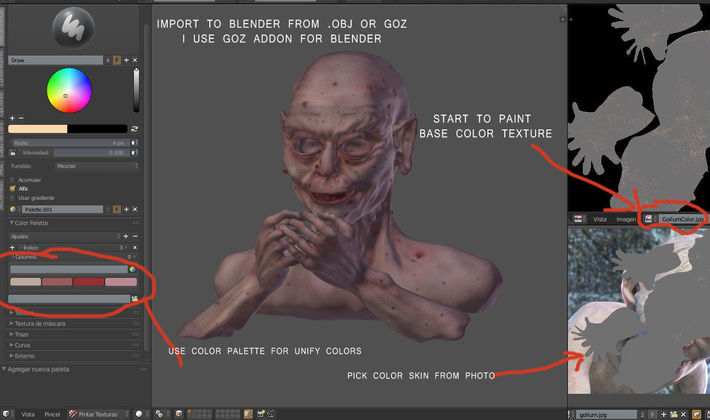Open image file icon beside gollum.jpg

pyautogui.click(x=673, y=414)
